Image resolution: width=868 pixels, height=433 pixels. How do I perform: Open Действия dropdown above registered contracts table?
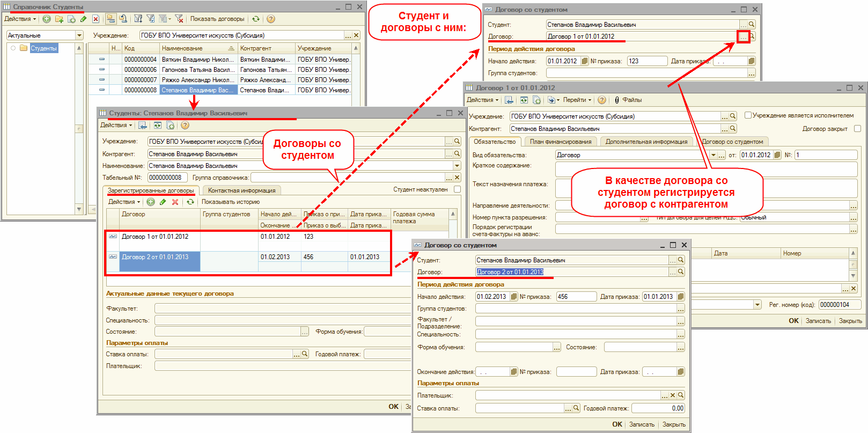(x=124, y=202)
